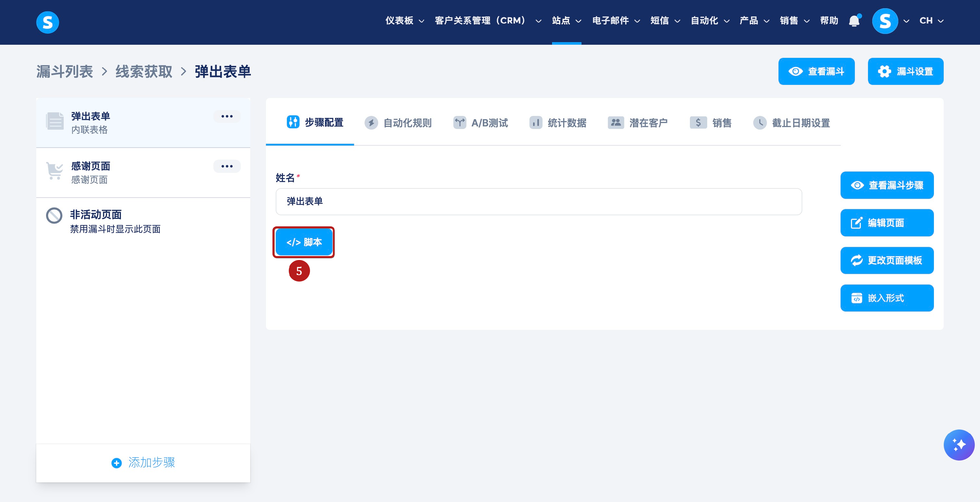Viewport: 980px width, 502px height.
Task: Click the 编辑页面 button
Action: [887, 223]
